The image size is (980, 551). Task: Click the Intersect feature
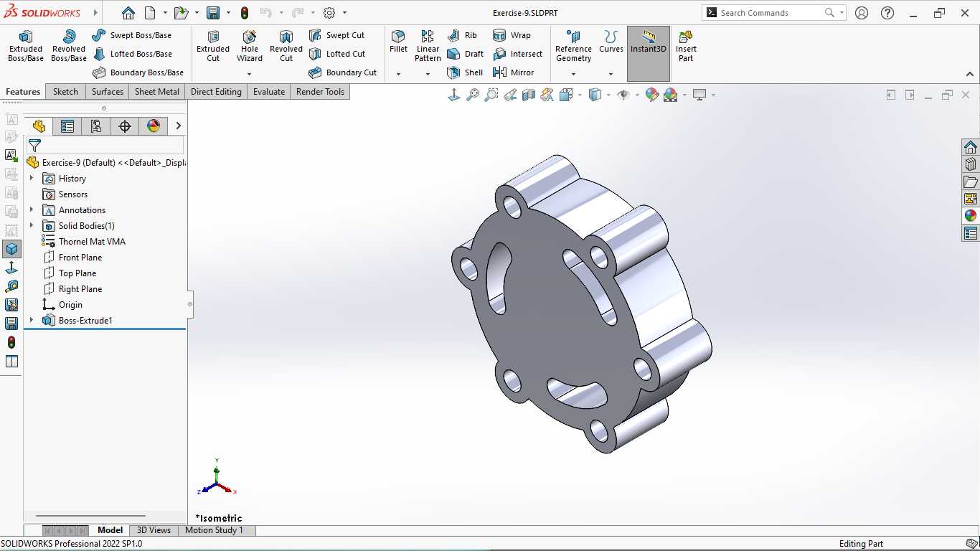coord(517,54)
